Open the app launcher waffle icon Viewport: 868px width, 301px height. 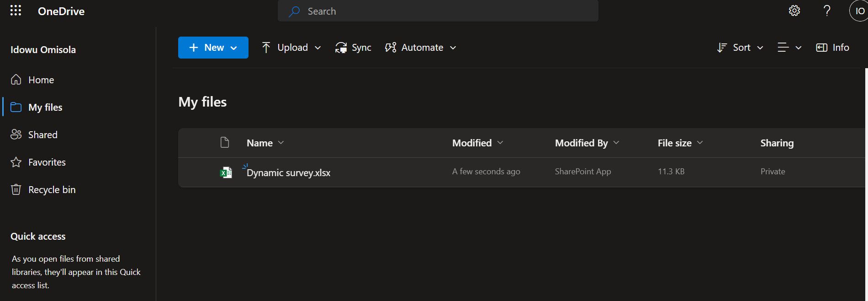click(x=16, y=11)
